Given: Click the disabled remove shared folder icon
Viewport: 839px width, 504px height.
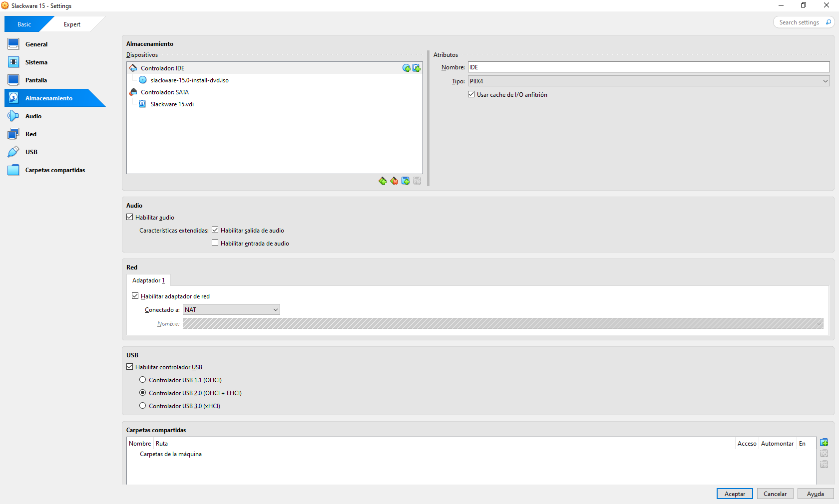Looking at the screenshot, I should tap(824, 465).
